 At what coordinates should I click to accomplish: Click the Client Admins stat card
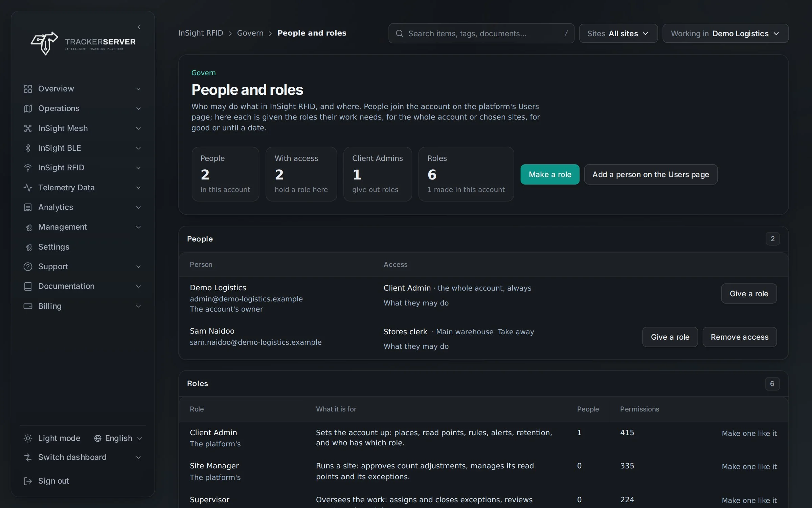pos(378,174)
